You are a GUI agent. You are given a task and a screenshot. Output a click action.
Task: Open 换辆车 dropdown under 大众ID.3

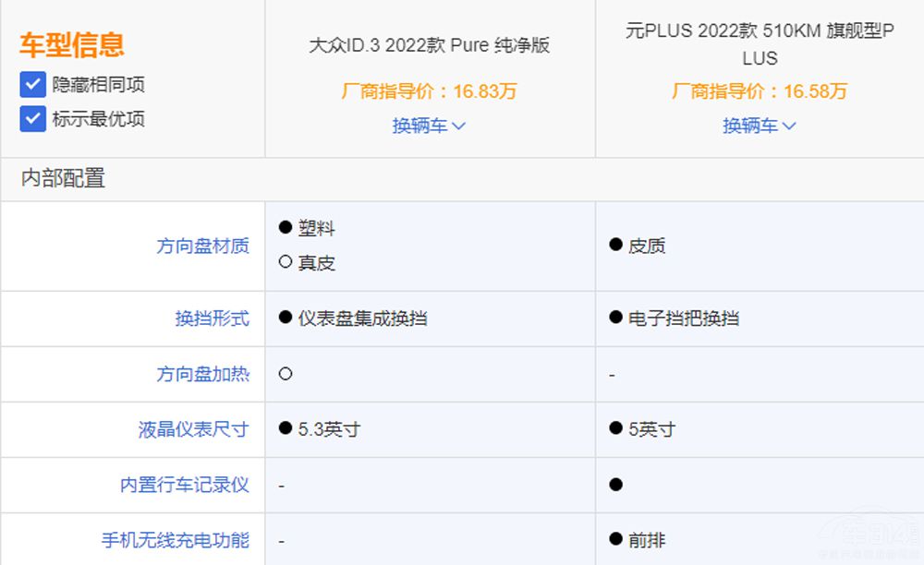(429, 126)
